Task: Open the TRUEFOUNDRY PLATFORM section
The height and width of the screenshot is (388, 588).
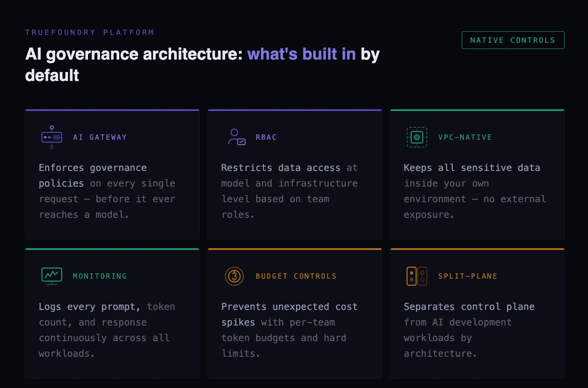Action: click(x=90, y=32)
